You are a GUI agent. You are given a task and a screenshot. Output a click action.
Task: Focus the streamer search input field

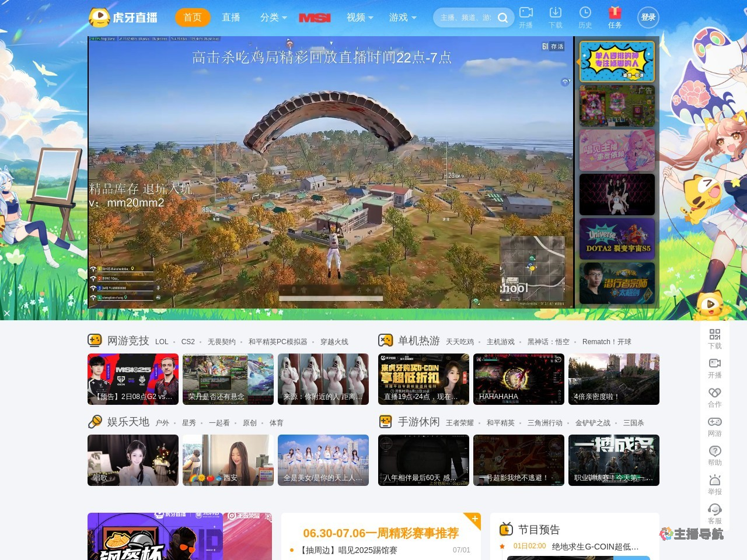click(x=466, y=17)
